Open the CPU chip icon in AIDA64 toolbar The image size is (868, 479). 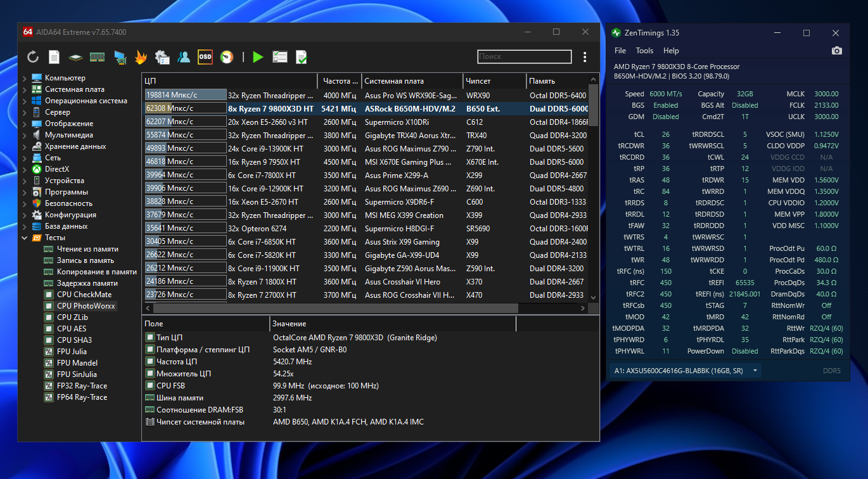click(76, 57)
